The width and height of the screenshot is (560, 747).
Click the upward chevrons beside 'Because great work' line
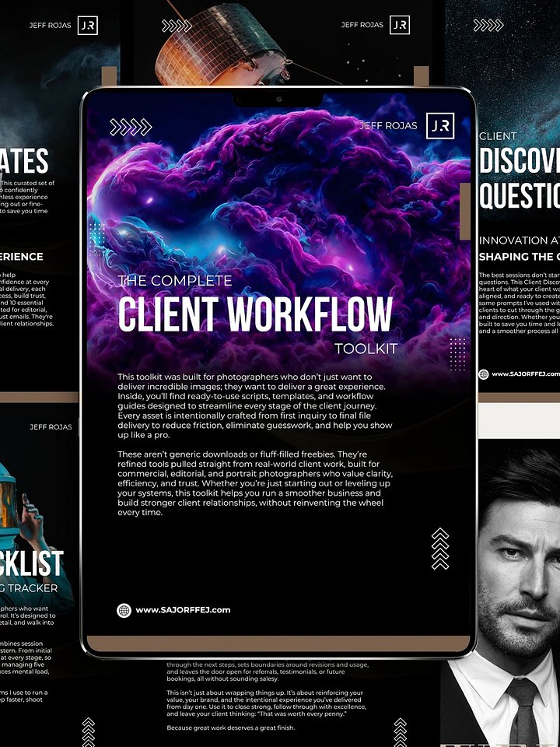(401, 732)
